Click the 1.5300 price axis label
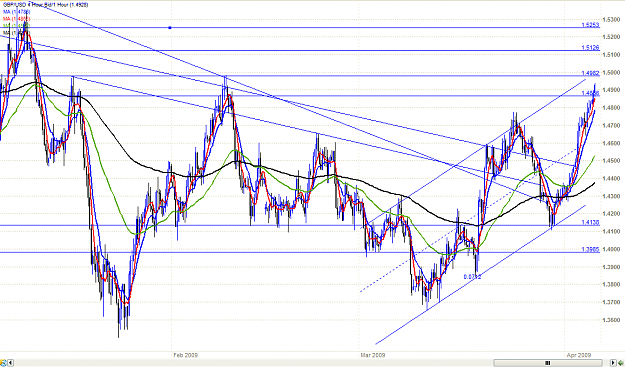 tap(611, 19)
